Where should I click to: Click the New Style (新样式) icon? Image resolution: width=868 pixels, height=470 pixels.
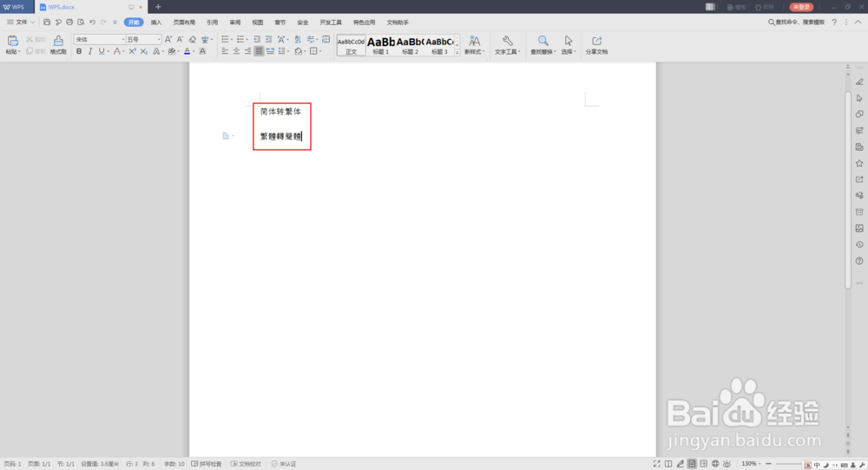point(475,41)
